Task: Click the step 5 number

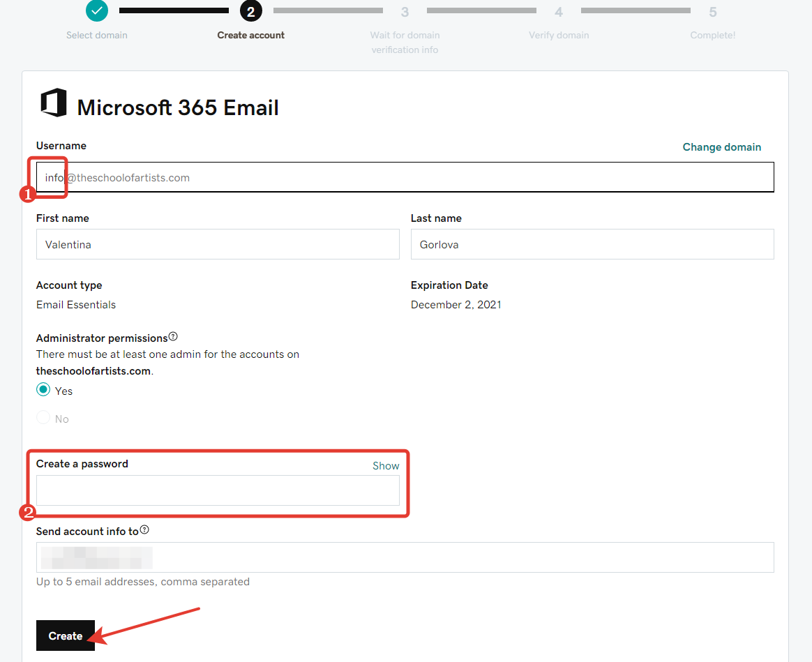Action: click(712, 12)
